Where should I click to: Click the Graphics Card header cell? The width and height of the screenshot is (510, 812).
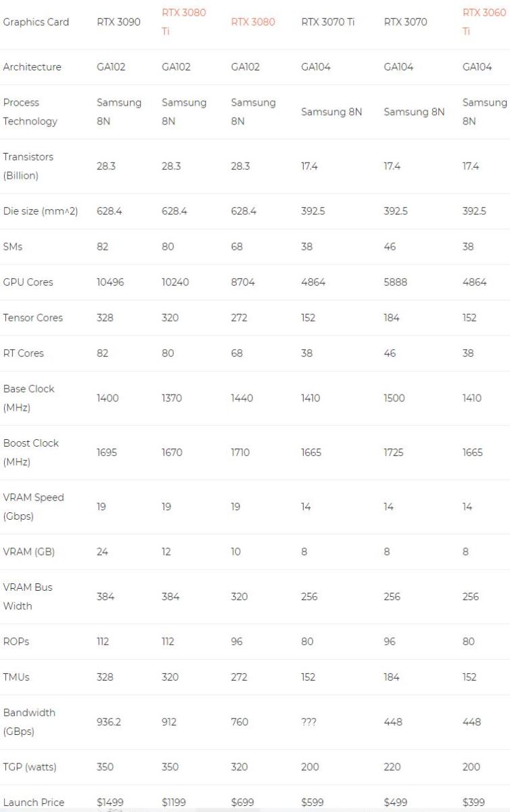pyautogui.click(x=36, y=22)
